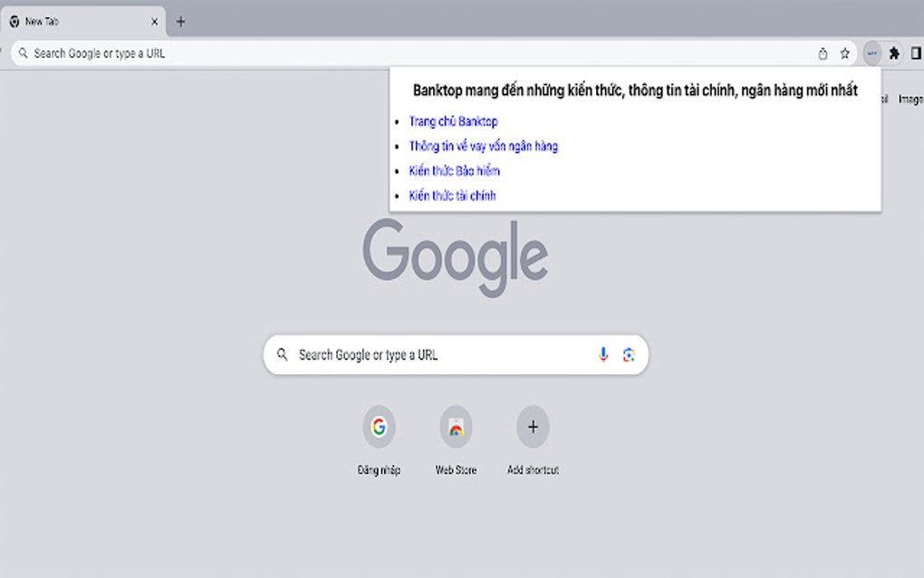
Task: Click the magnifying glass in the address bar
Action: tap(23, 53)
